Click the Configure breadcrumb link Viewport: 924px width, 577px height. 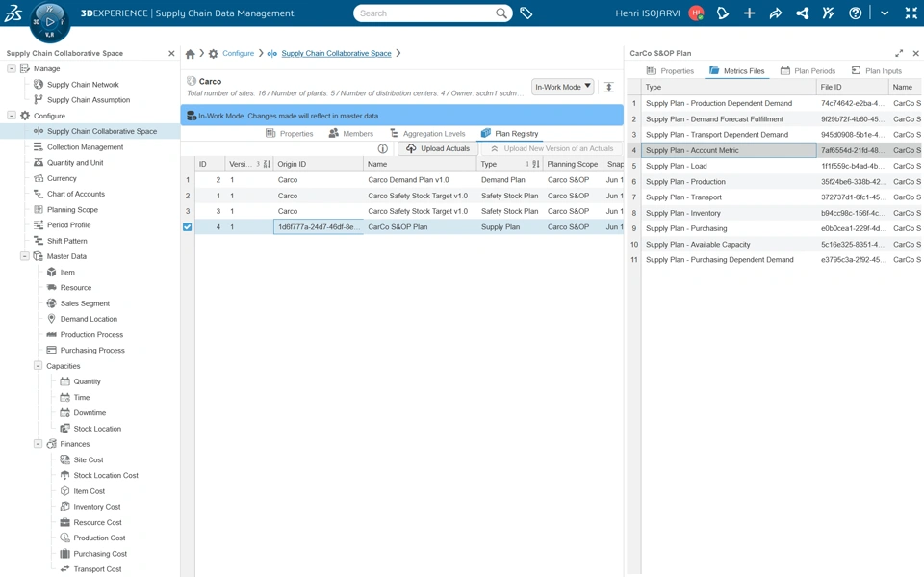238,53
